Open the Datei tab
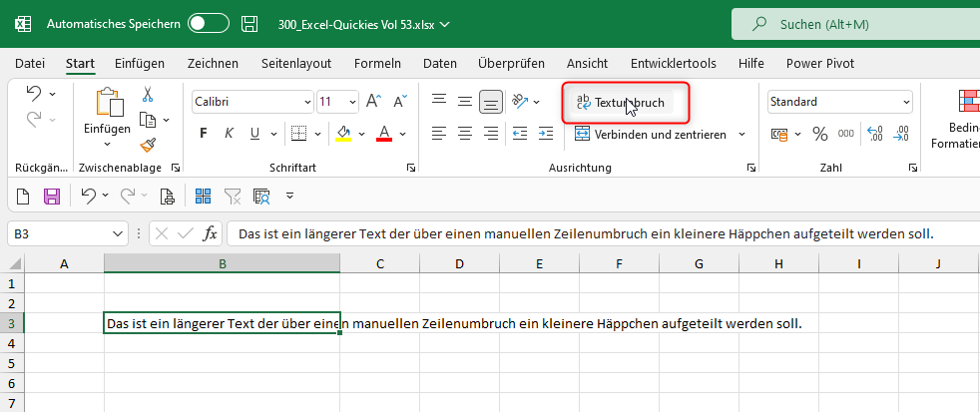 pos(30,63)
